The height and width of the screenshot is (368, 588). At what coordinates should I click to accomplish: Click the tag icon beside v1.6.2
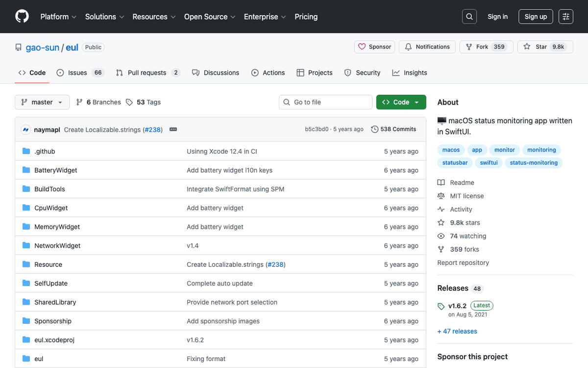click(x=441, y=306)
